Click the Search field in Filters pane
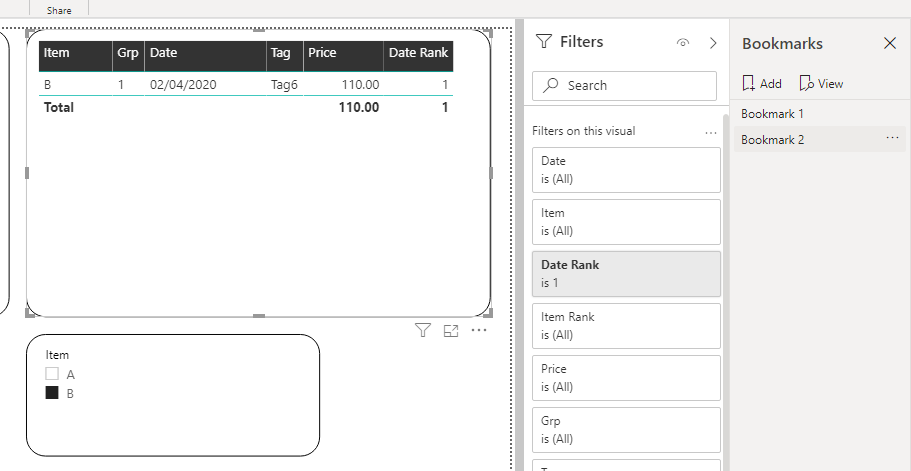This screenshot has height=471, width=911. [625, 86]
